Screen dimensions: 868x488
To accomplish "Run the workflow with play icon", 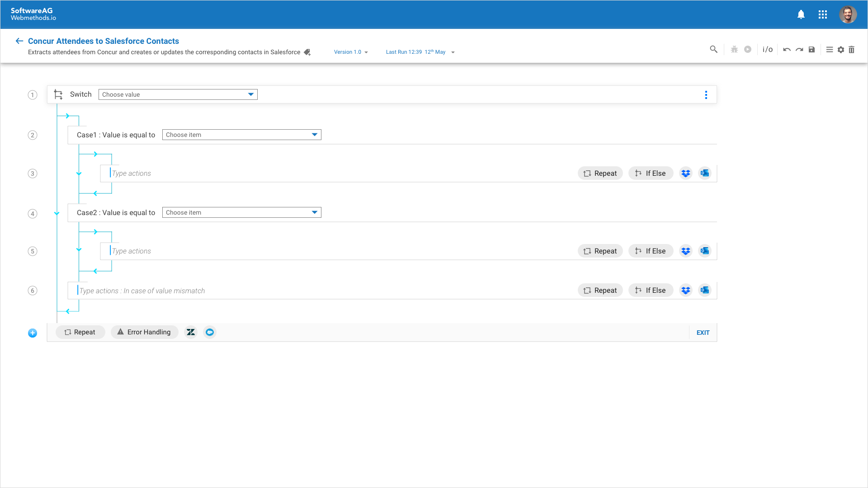I will click(748, 49).
